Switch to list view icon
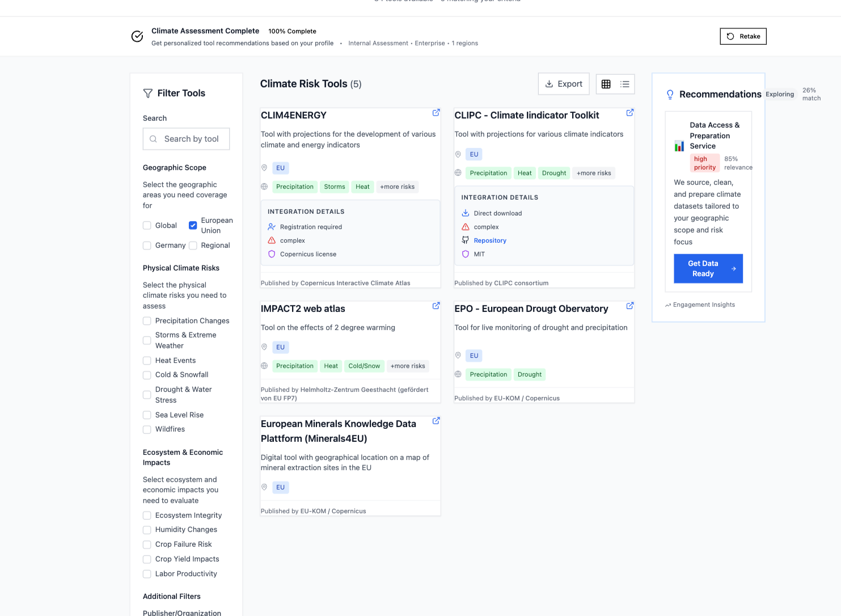This screenshot has height=616, width=841. (624, 84)
